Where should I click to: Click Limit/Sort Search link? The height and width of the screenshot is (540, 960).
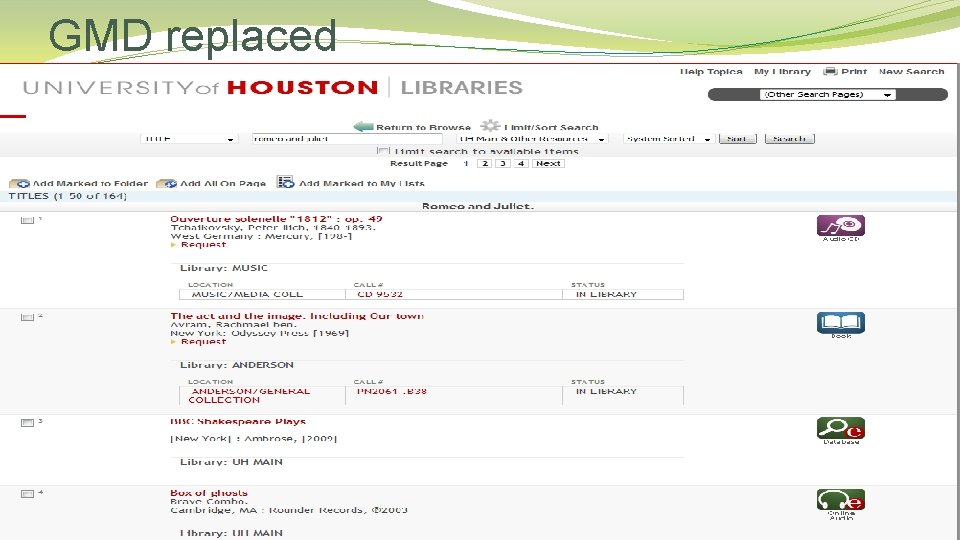pos(551,127)
